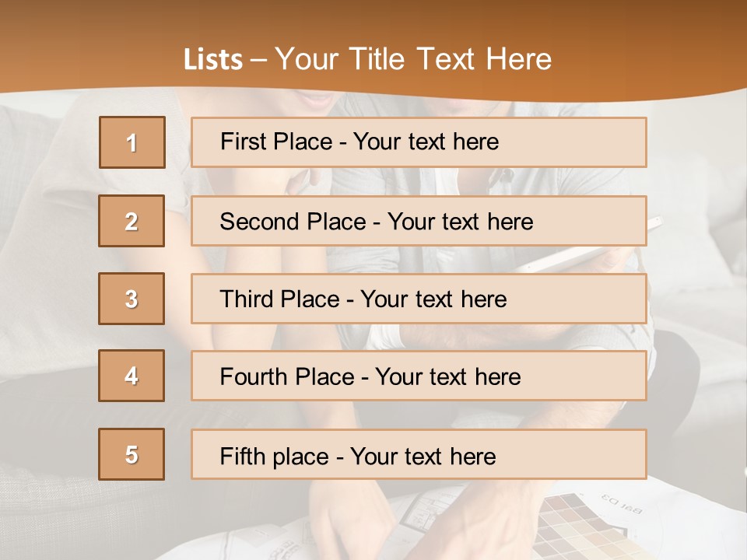The image size is (747, 560).
Task: Select the Your Title Text Here heading
Action: click(x=413, y=59)
